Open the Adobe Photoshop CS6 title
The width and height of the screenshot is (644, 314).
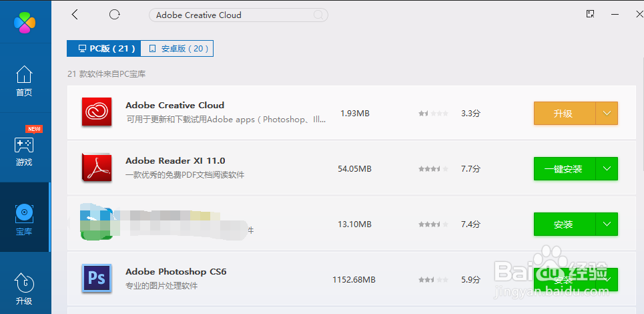point(176,272)
